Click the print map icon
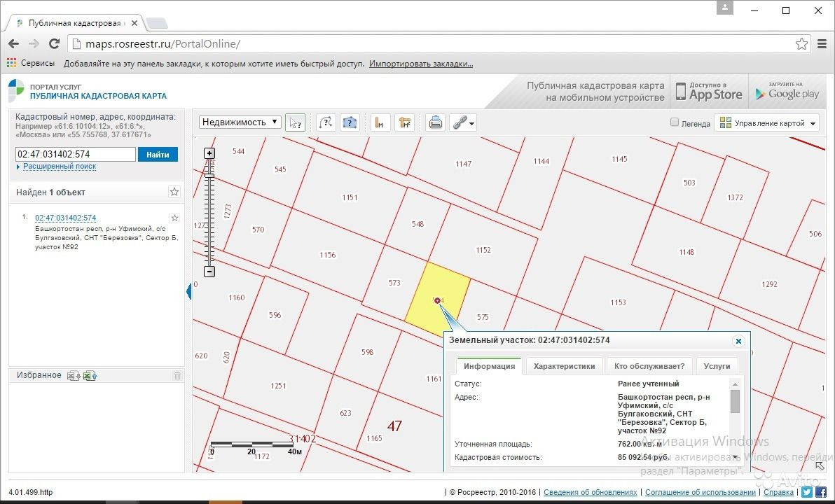Screen dimensions: 835x504 pos(435,122)
